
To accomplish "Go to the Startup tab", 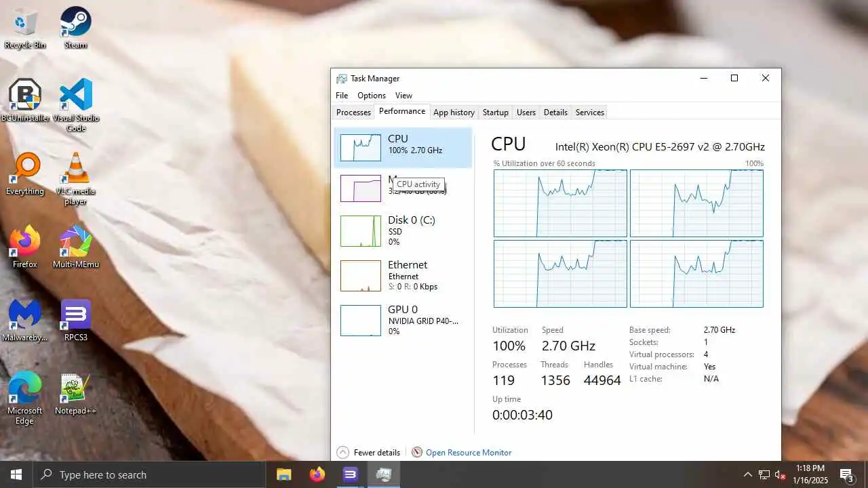I will [x=496, y=113].
